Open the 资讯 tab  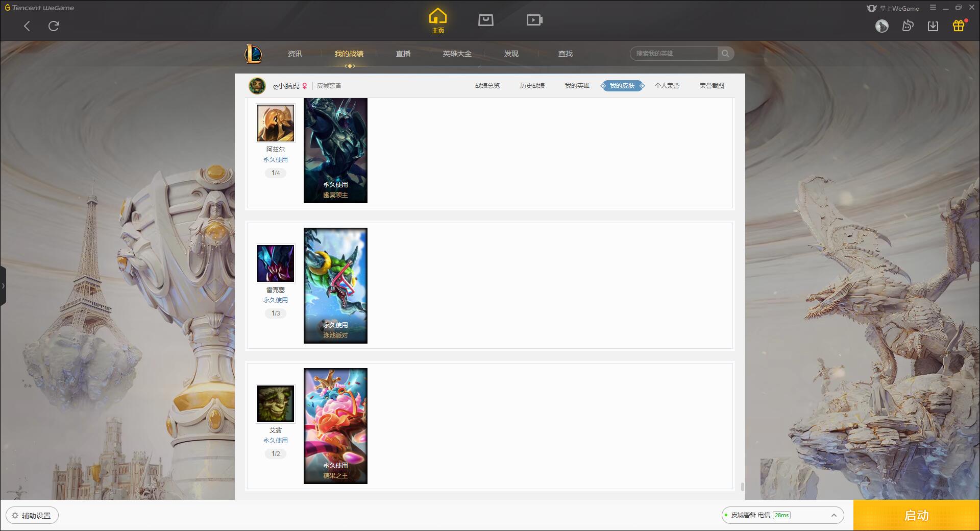295,54
